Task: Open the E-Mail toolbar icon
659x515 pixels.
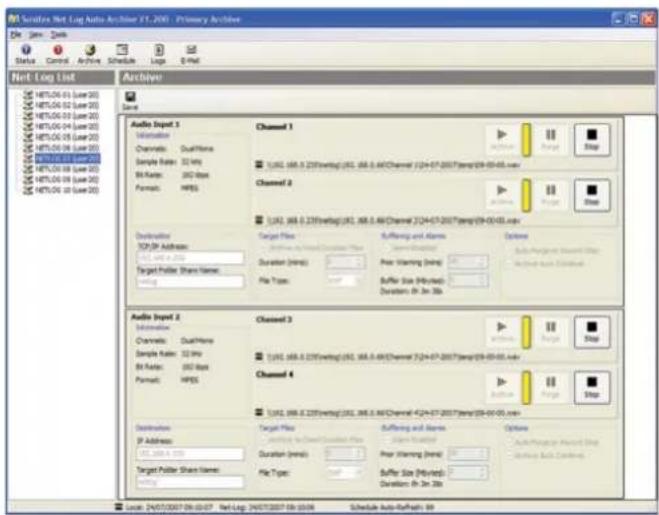Action: (x=190, y=55)
